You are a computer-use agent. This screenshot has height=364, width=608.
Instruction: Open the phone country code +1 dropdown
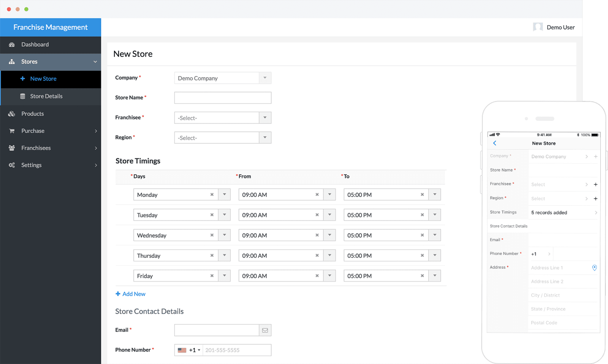coord(195,350)
